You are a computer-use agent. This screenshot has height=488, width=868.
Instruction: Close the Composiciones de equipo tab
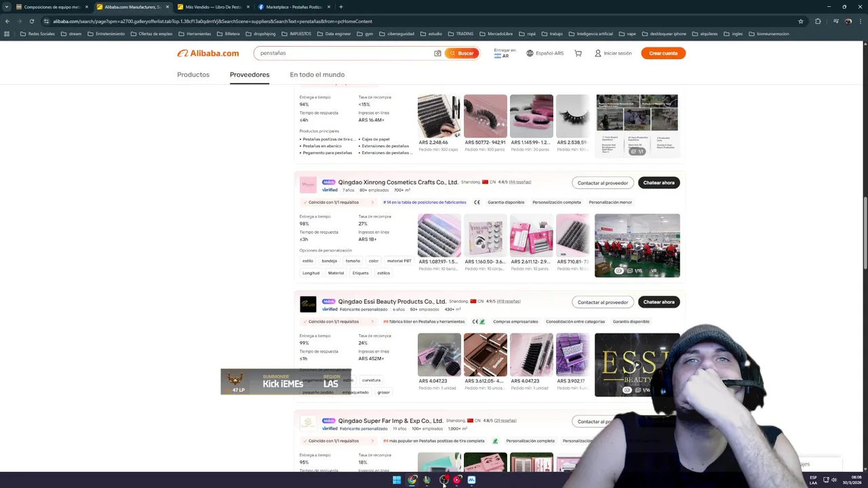click(x=86, y=7)
